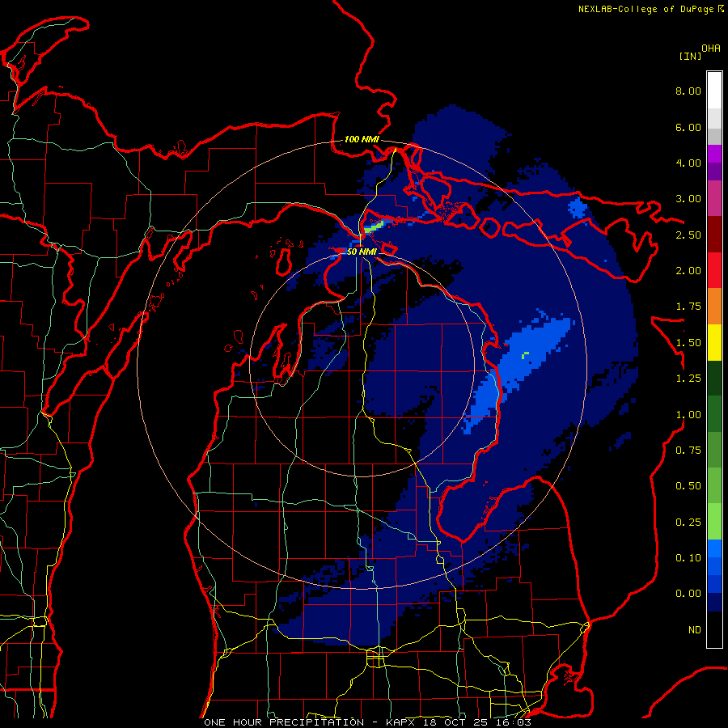Select the orange legend swatch
The width and height of the screenshot is (728, 728).
tap(714, 307)
